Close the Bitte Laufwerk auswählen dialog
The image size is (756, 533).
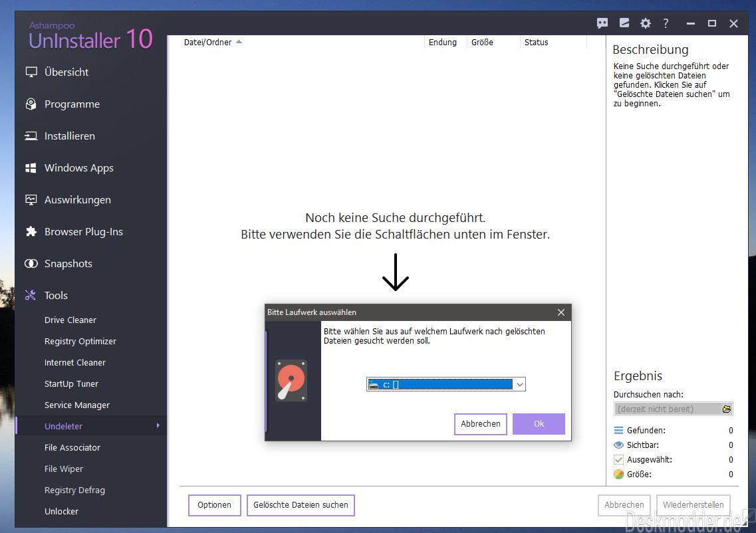pos(561,312)
